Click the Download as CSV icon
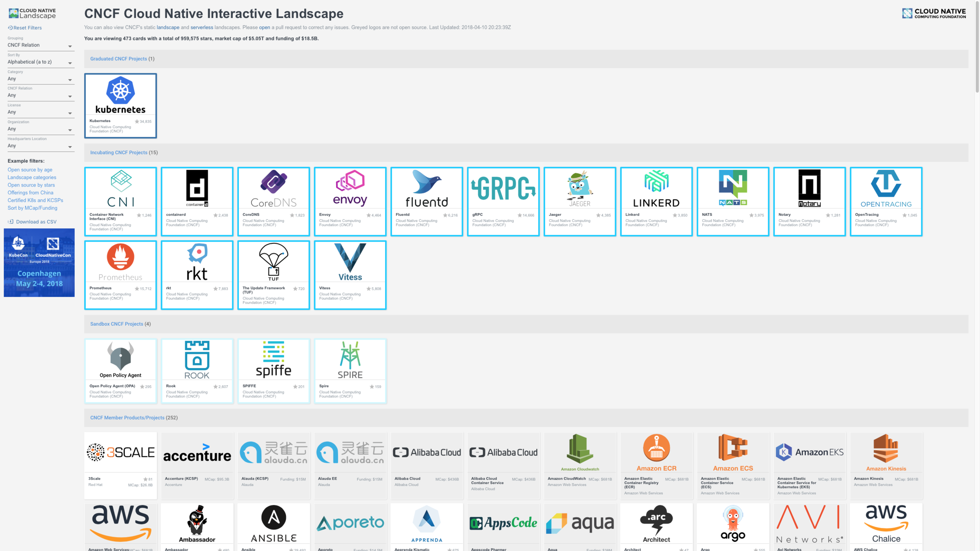The image size is (980, 551). (x=11, y=222)
